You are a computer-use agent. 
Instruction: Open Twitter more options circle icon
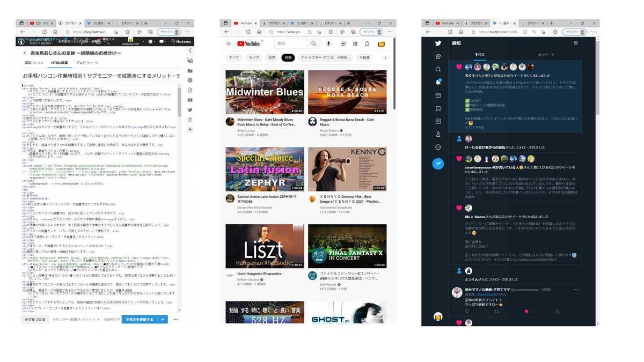point(438,147)
